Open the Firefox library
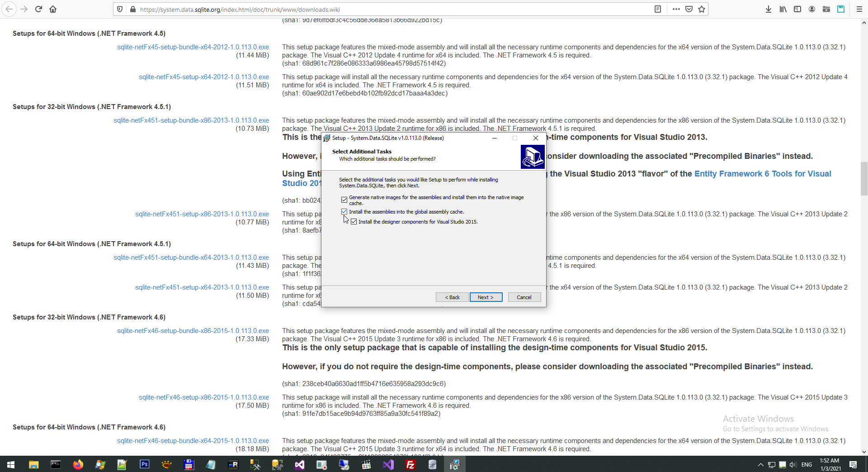 [783, 9]
